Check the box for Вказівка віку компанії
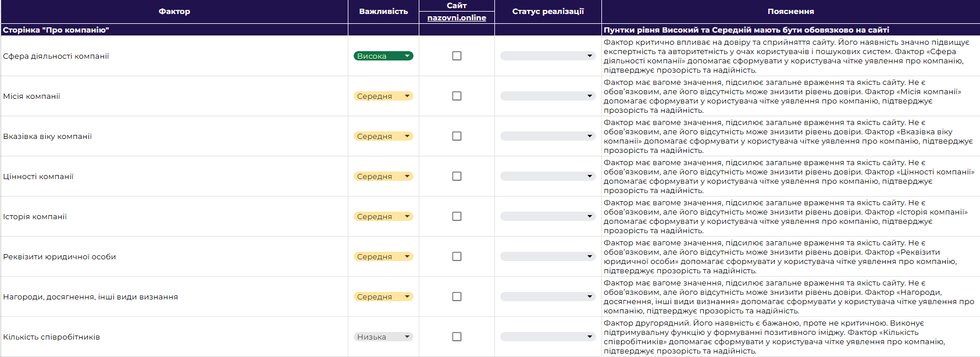Viewport: 980px width, 357px height. point(457,136)
